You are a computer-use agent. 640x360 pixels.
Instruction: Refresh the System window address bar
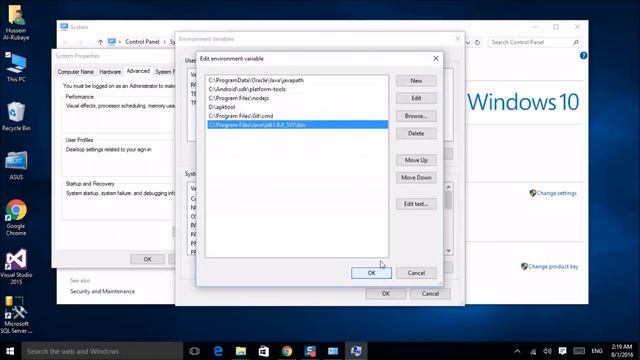477,42
